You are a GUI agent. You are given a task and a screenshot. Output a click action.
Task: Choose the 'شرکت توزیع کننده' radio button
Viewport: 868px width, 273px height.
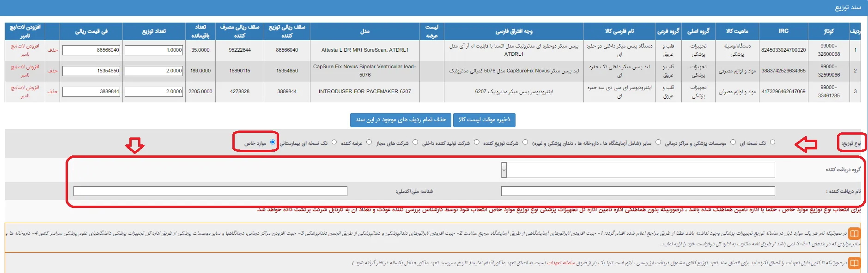(x=525, y=142)
